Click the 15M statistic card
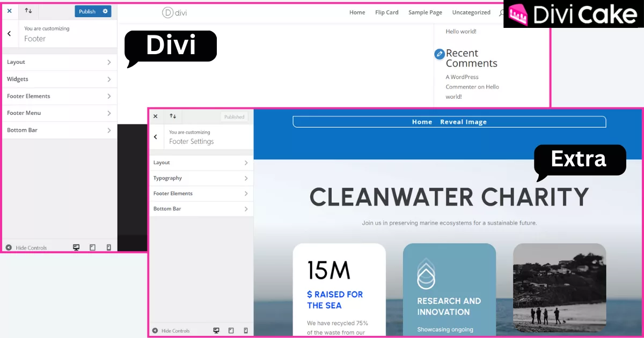The height and width of the screenshot is (338, 644). point(339,290)
